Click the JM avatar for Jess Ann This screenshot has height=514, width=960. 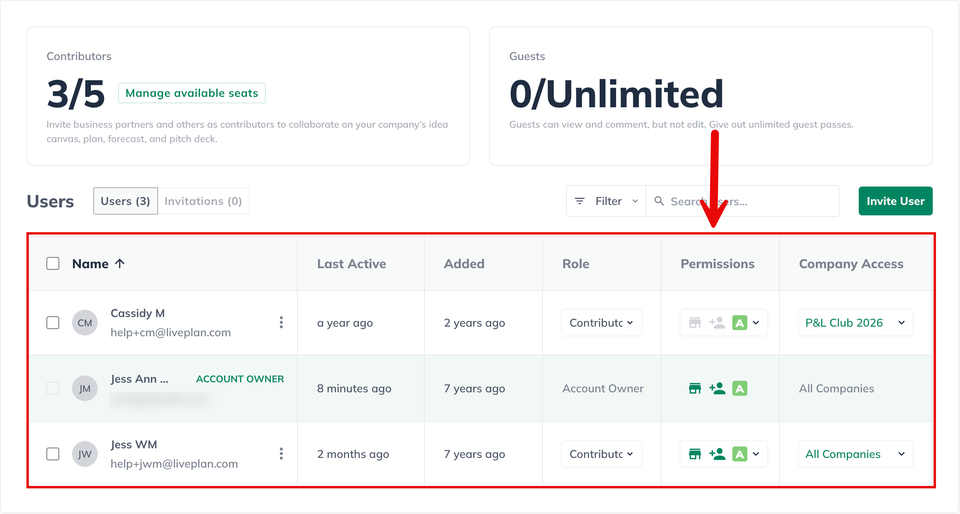pyautogui.click(x=84, y=388)
